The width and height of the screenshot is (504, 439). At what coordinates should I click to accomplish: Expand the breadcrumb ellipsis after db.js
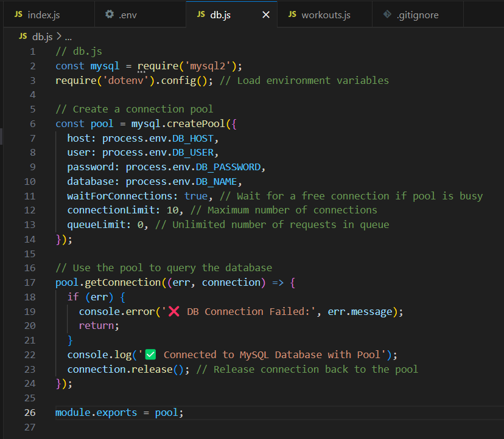coord(67,35)
